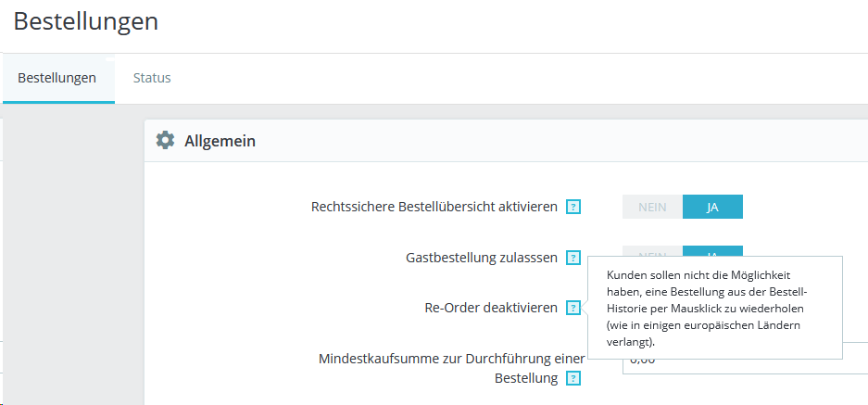Image resolution: width=868 pixels, height=405 pixels.
Task: Click the Gastbestellung zulasssen label
Action: click(481, 258)
